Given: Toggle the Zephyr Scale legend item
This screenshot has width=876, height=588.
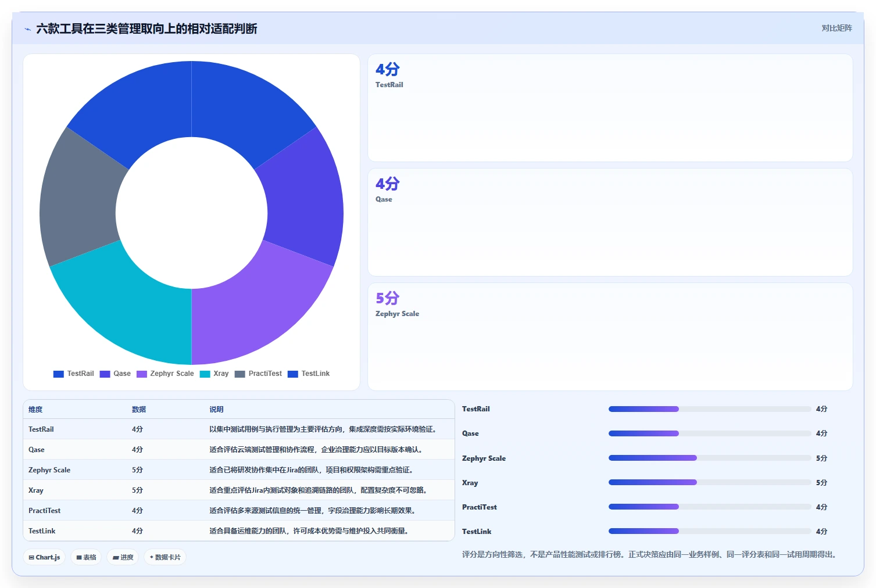Looking at the screenshot, I should [165, 374].
